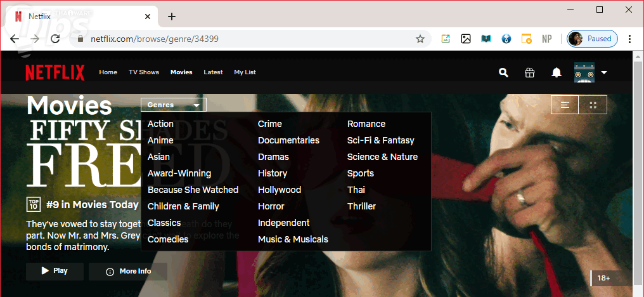The image size is (644, 297).
Task: Click the 18+ maturity rating label
Action: (x=603, y=278)
